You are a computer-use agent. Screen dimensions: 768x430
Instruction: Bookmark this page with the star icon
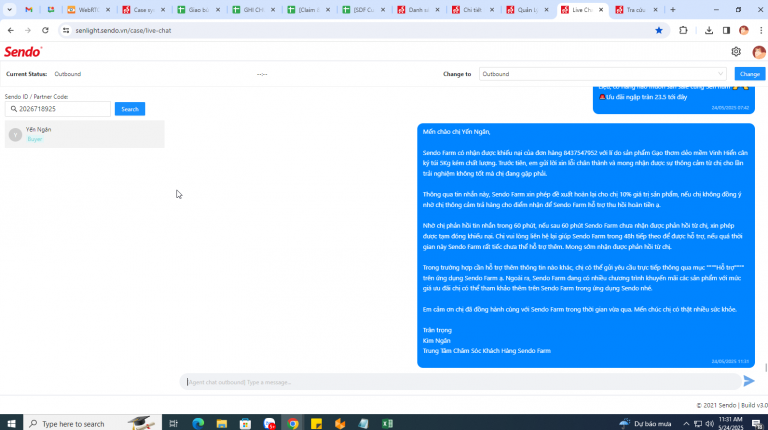coord(659,30)
